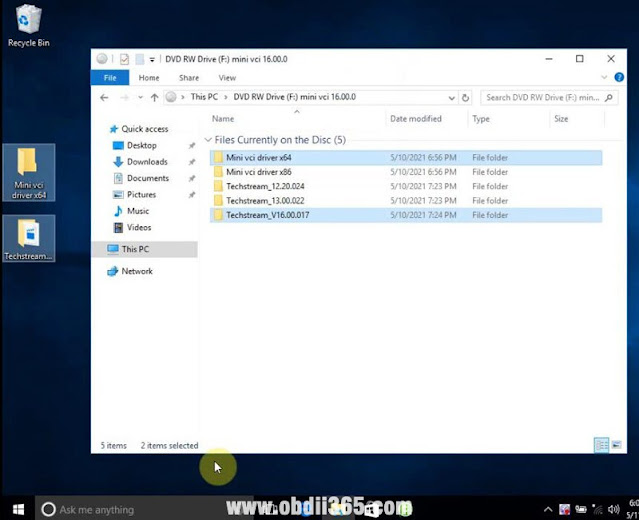Click the search magnifier icon
The image size is (639, 520).
click(609, 98)
